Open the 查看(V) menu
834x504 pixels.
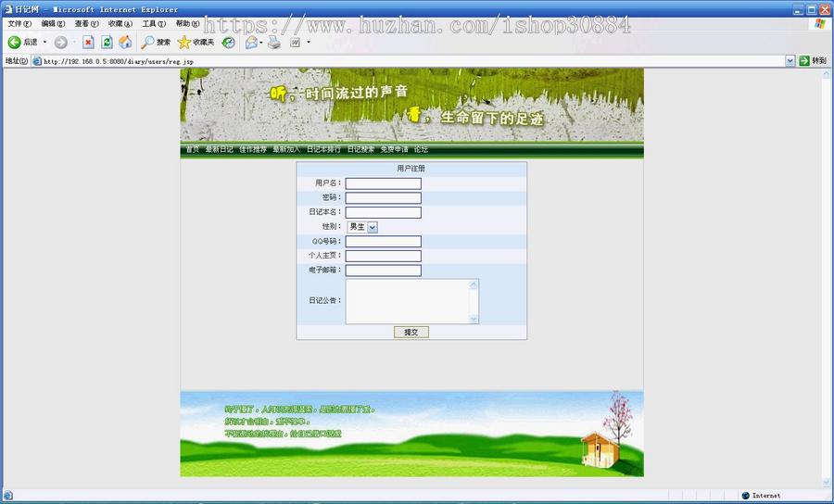click(87, 24)
